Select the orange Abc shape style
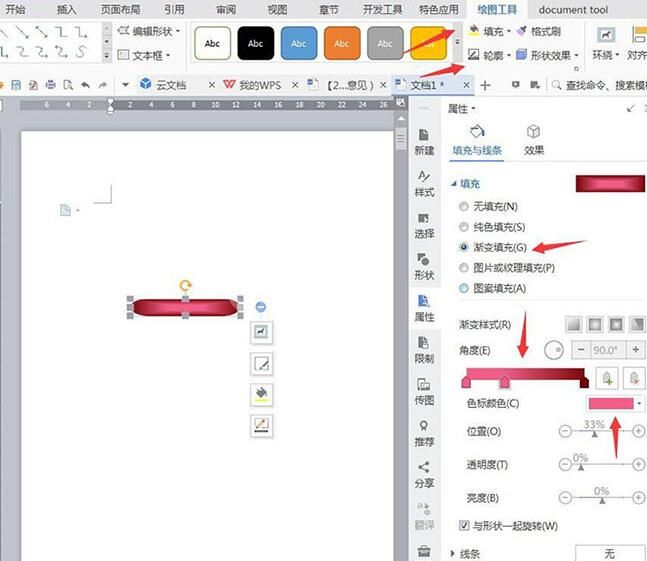 pyautogui.click(x=342, y=43)
